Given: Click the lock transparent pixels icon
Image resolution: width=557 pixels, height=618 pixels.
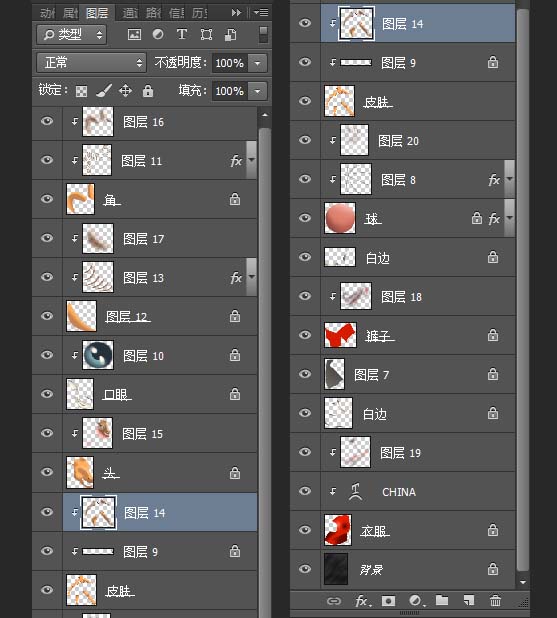Looking at the screenshot, I should click(x=82, y=91).
